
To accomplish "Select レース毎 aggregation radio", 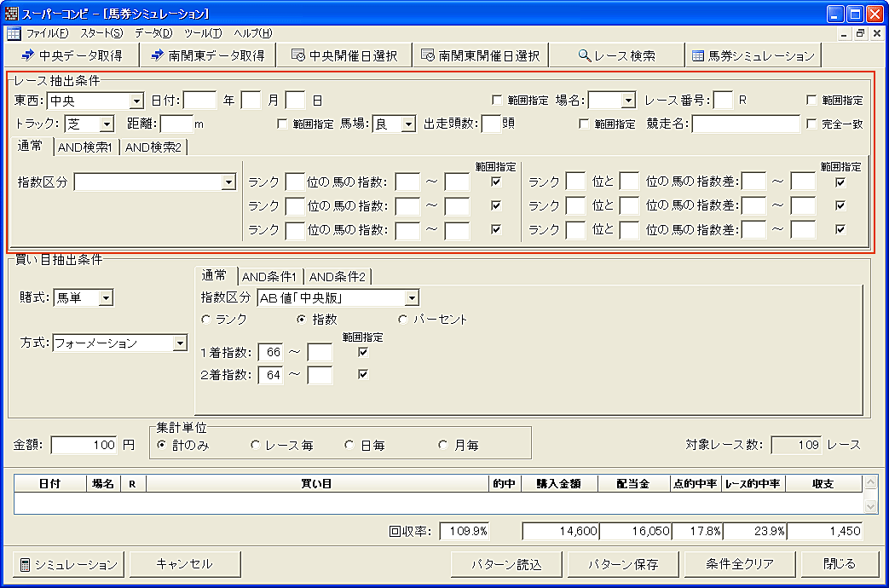I will 256,445.
